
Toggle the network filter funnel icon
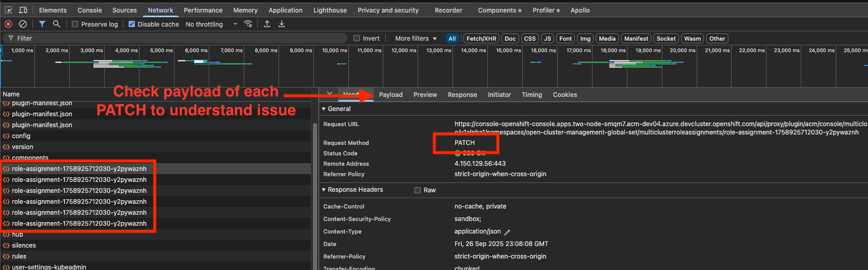42,24
